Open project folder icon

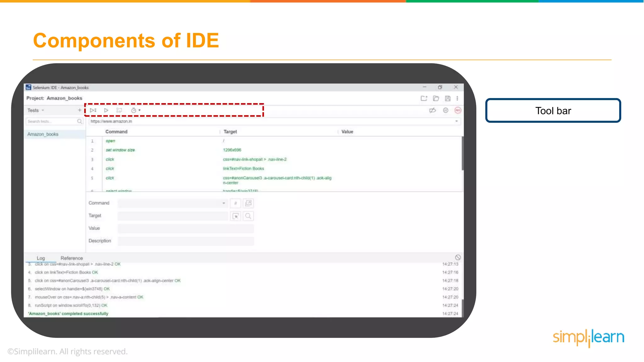click(x=436, y=98)
